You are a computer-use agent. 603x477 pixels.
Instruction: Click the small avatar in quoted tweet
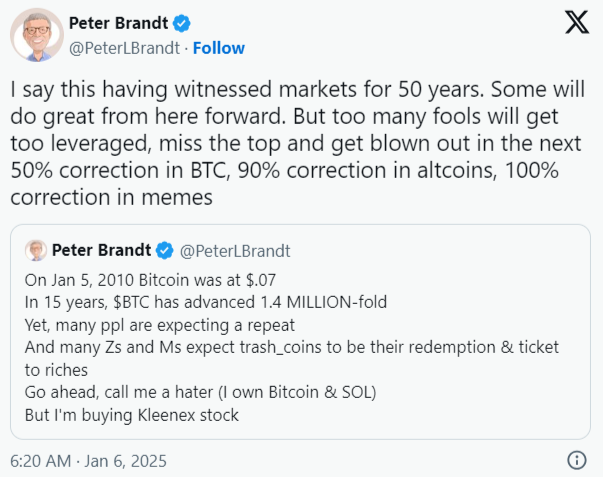(x=35, y=249)
